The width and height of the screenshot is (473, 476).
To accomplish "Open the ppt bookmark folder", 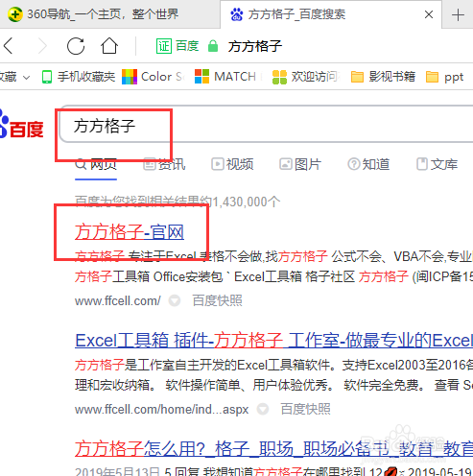I will click(x=444, y=77).
